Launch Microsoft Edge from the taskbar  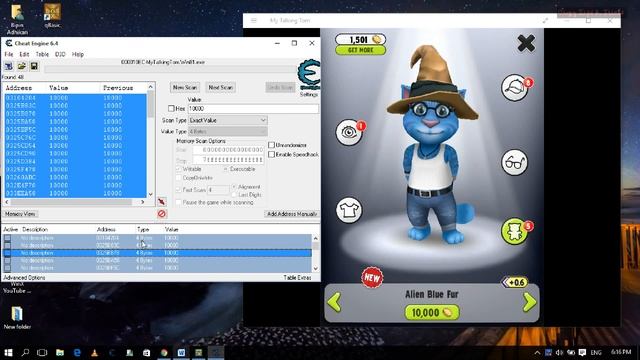click(77, 353)
